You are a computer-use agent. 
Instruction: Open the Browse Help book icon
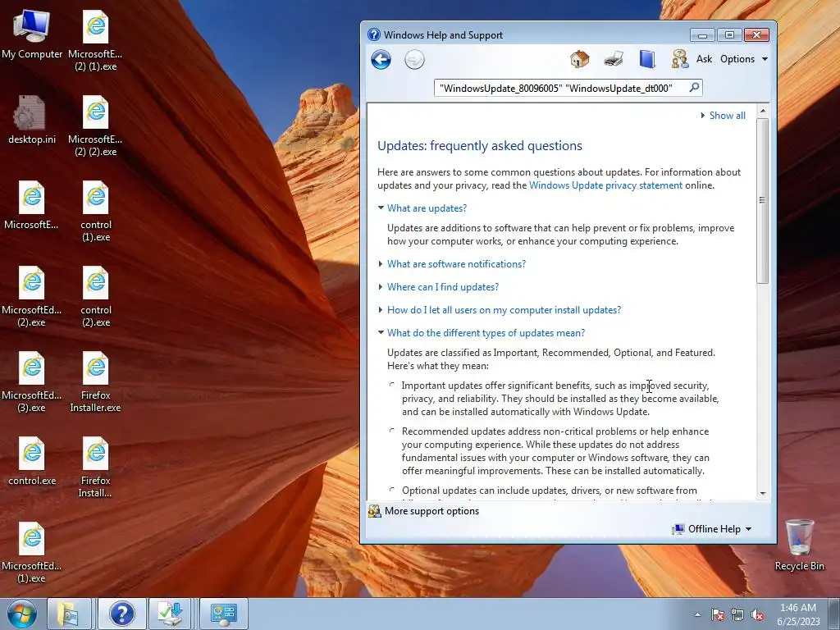pyautogui.click(x=647, y=59)
